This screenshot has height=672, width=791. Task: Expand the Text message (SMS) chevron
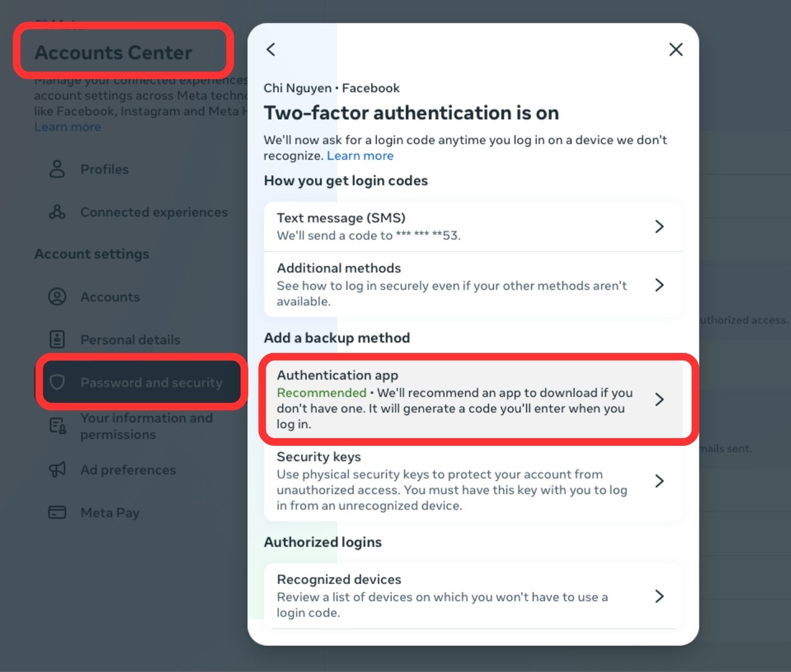[660, 226]
